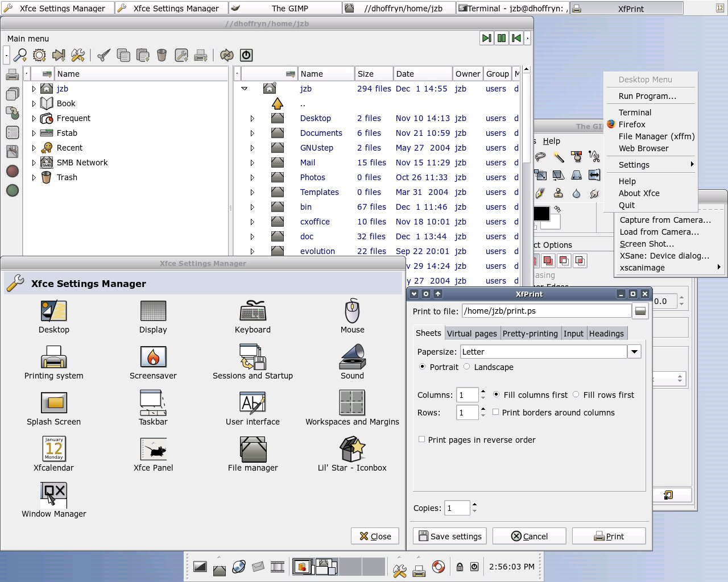The height and width of the screenshot is (582, 728).
Task: Click the magnifier icon in file manager toolbar
Action: (x=20, y=55)
